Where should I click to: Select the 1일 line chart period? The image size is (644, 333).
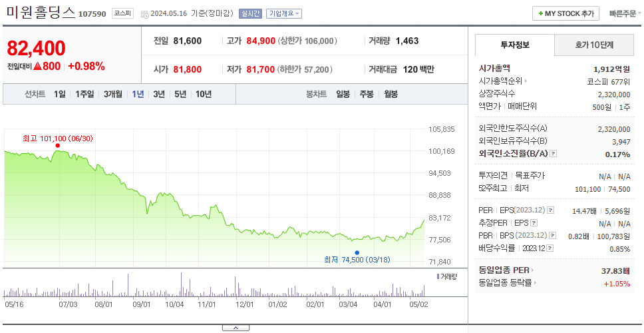(x=60, y=94)
